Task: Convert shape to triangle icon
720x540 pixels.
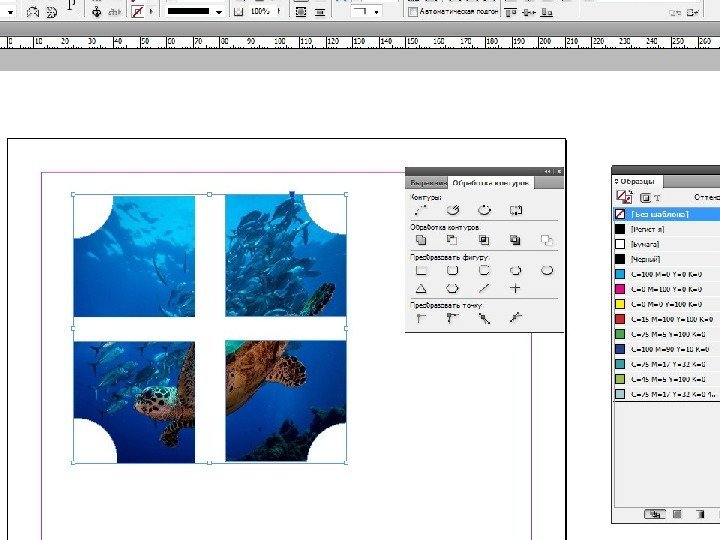Action: click(421, 288)
